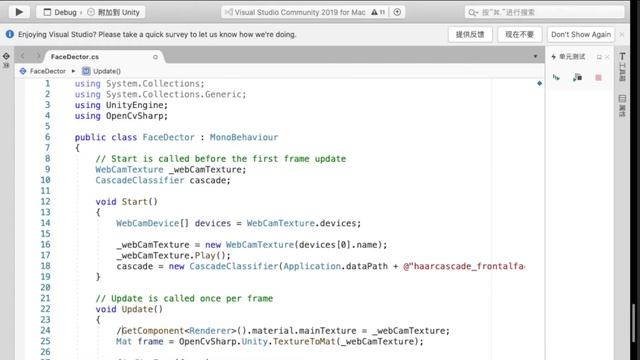
Task: Click the magnifier icon in search box
Action: (472, 12)
